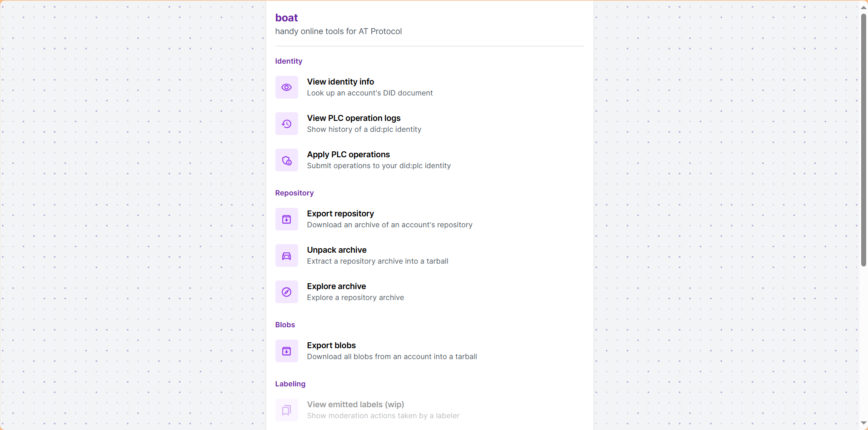The width and height of the screenshot is (868, 430).
Task: Click the eye icon for View identity info
Action: [286, 87]
